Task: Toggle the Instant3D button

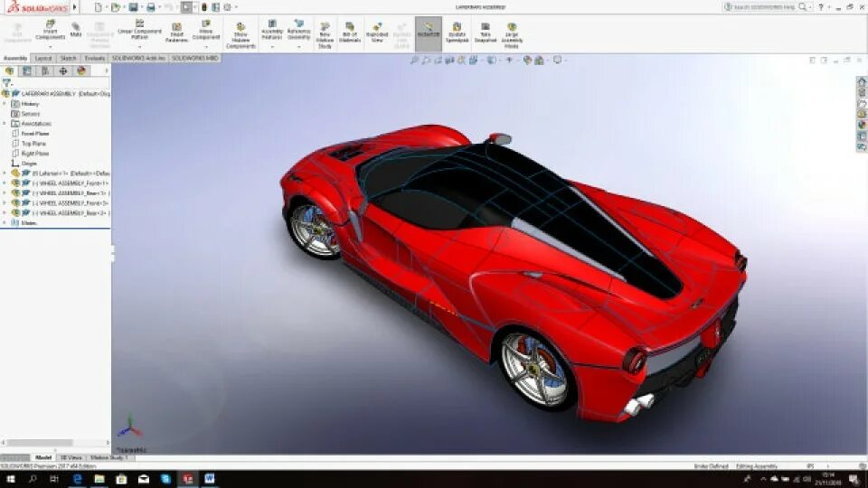Action: (x=429, y=33)
